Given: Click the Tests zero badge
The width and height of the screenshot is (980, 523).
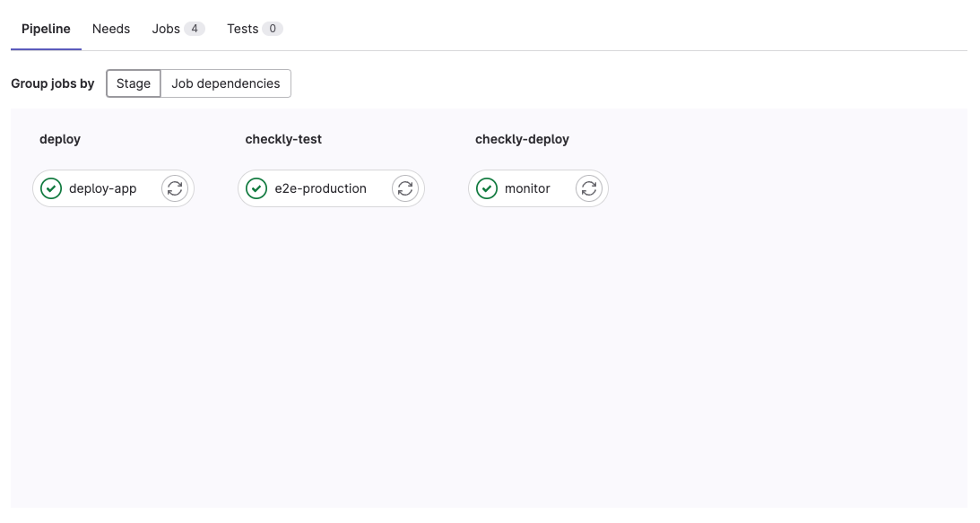Looking at the screenshot, I should (x=274, y=28).
